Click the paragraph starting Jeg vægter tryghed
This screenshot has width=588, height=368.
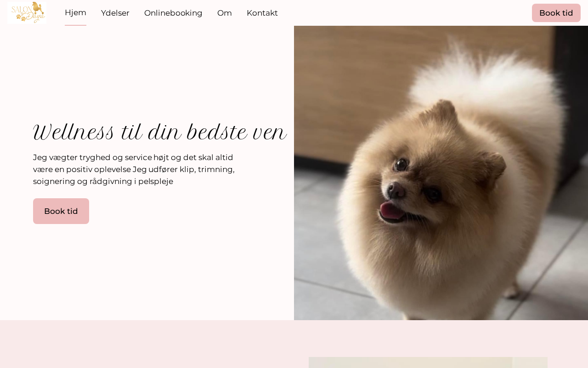134,169
